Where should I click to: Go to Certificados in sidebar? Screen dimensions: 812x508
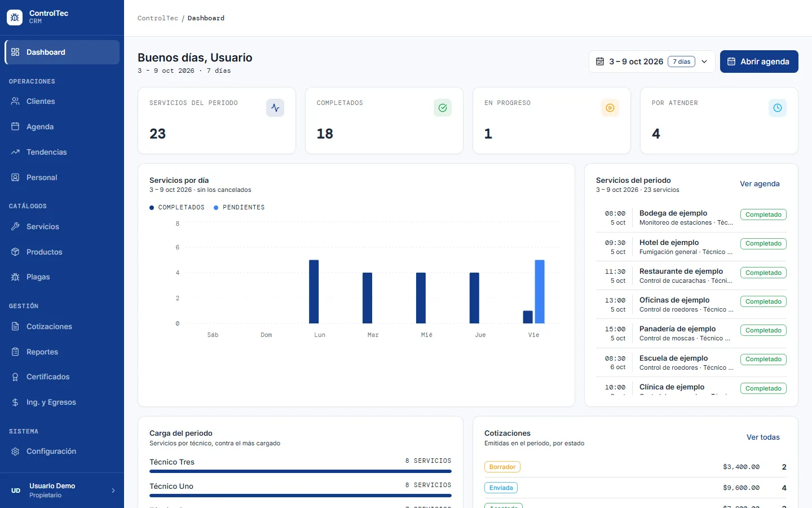point(62,376)
